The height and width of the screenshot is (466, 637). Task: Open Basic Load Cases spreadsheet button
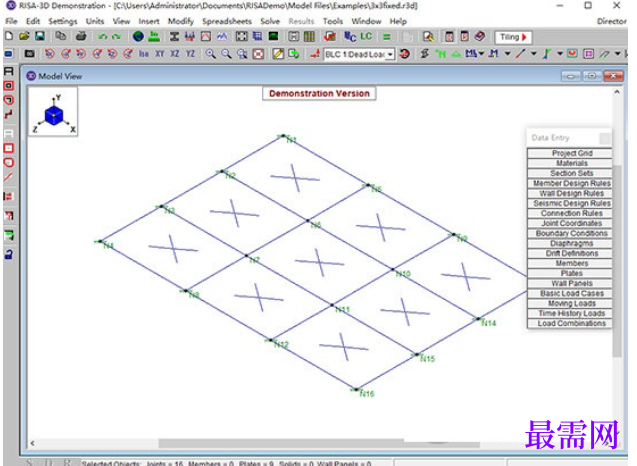pyautogui.click(x=571, y=293)
